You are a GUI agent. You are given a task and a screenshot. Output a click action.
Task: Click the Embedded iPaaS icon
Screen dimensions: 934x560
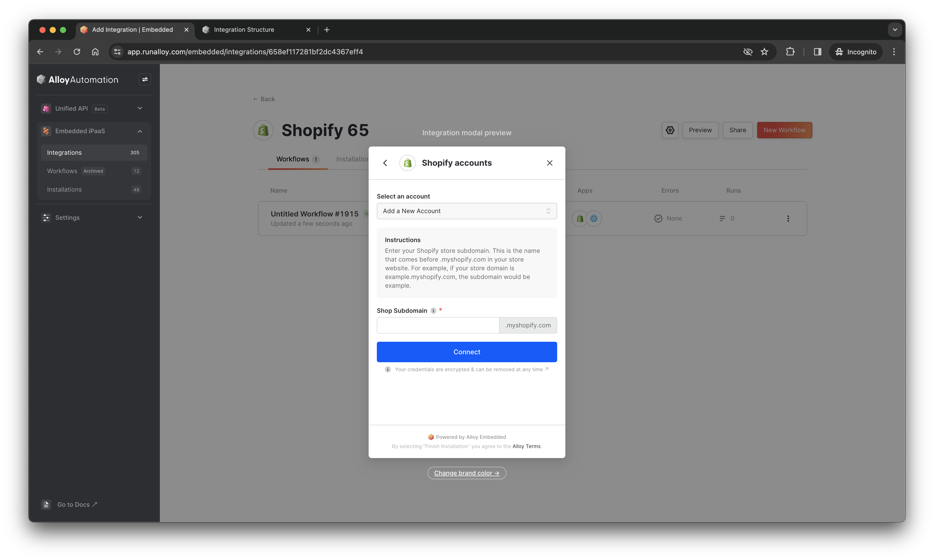[x=46, y=131]
